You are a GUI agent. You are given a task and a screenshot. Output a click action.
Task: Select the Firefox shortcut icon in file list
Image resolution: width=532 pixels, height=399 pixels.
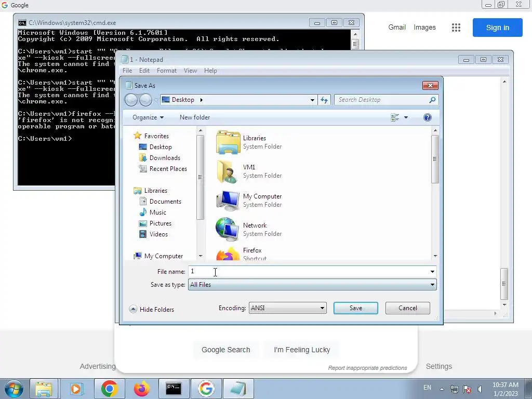coord(228,254)
